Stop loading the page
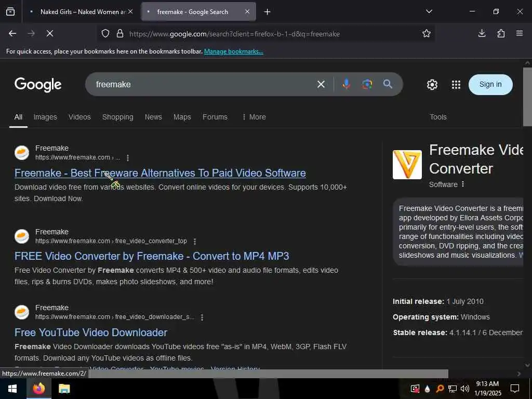The height and width of the screenshot is (399, 532). point(49,33)
